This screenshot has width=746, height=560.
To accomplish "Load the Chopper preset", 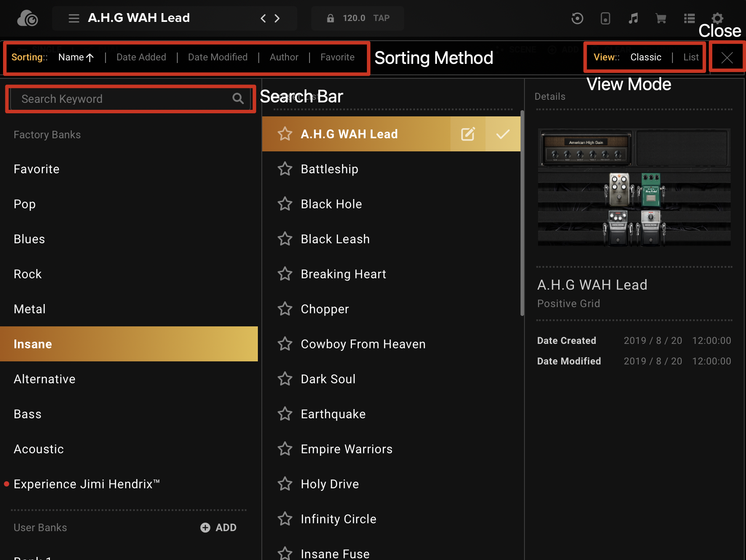I will (x=391, y=309).
